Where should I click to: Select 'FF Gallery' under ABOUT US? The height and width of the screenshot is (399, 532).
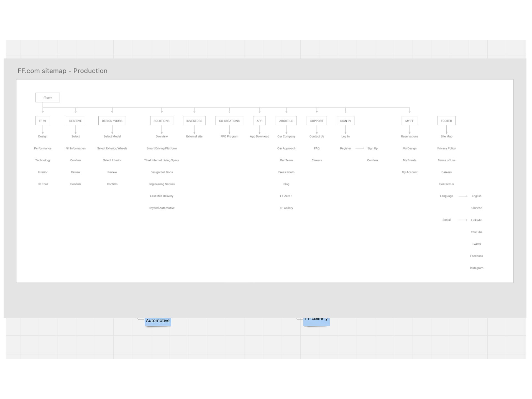tap(286, 208)
